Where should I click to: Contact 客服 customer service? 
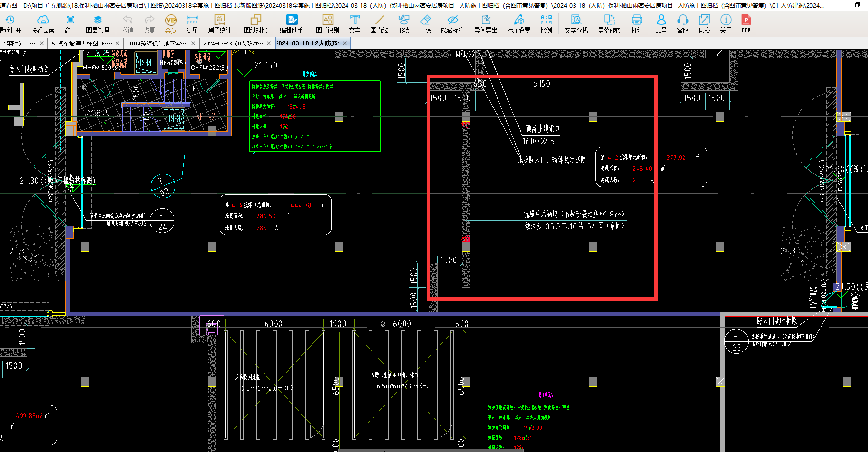[x=683, y=24]
